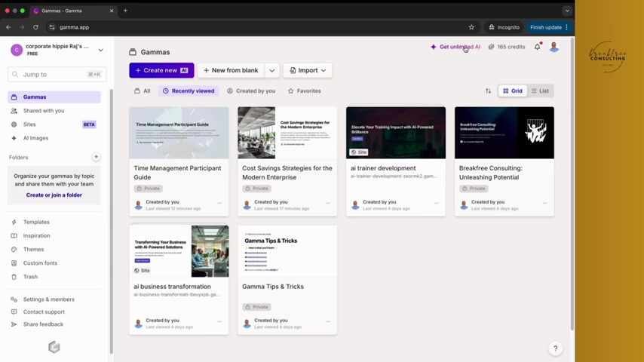This screenshot has height=362, width=644.
Task: Click the add folder plus icon
Action: tap(96, 157)
